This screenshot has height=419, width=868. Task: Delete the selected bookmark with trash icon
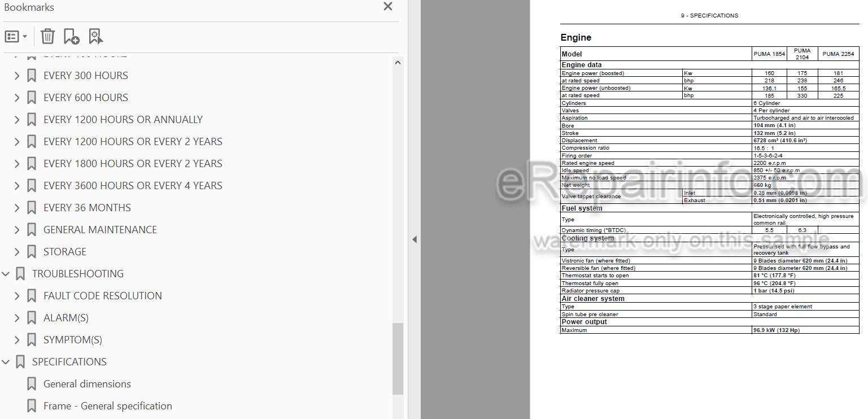(x=48, y=37)
